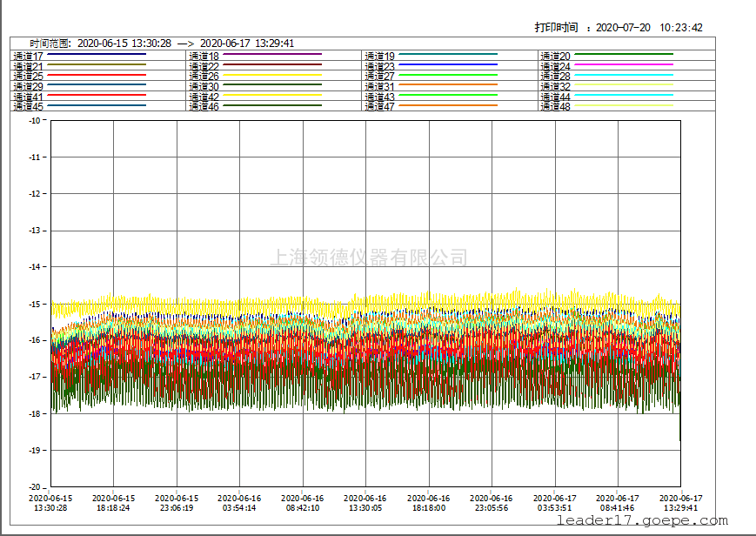The width and height of the screenshot is (756, 536).
Task: Click the cyan swatch next to 通道28
Action: (624, 75)
